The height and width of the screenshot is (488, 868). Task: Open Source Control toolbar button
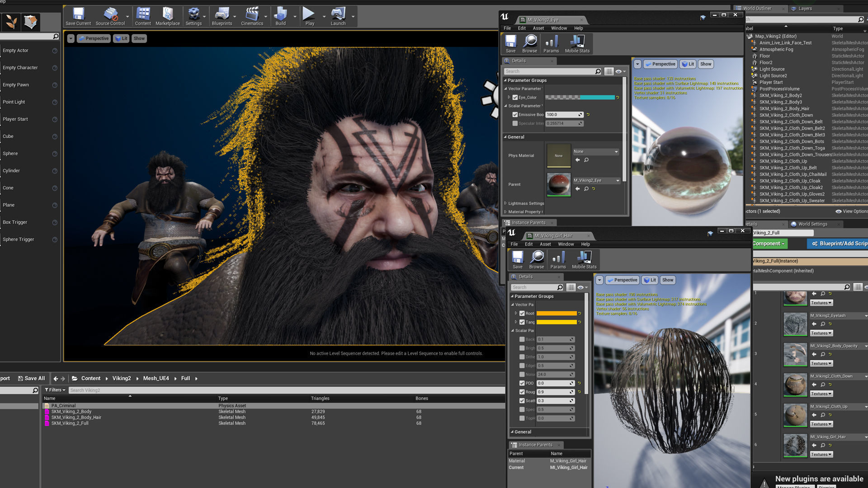point(110,17)
